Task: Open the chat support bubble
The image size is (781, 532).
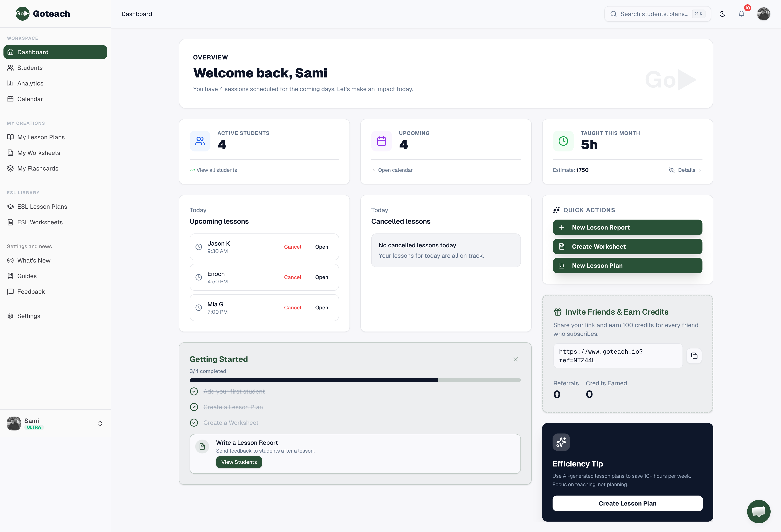Action: click(758, 511)
